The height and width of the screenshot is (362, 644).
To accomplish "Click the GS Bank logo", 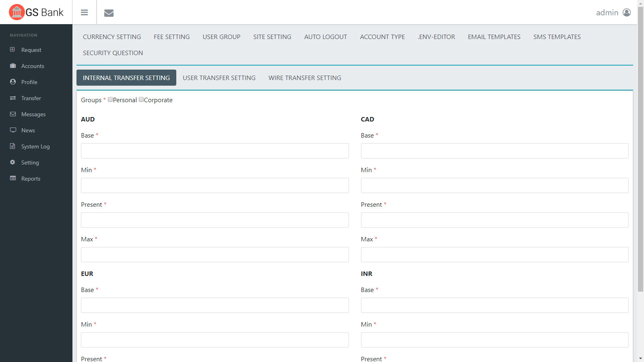I will [x=36, y=12].
